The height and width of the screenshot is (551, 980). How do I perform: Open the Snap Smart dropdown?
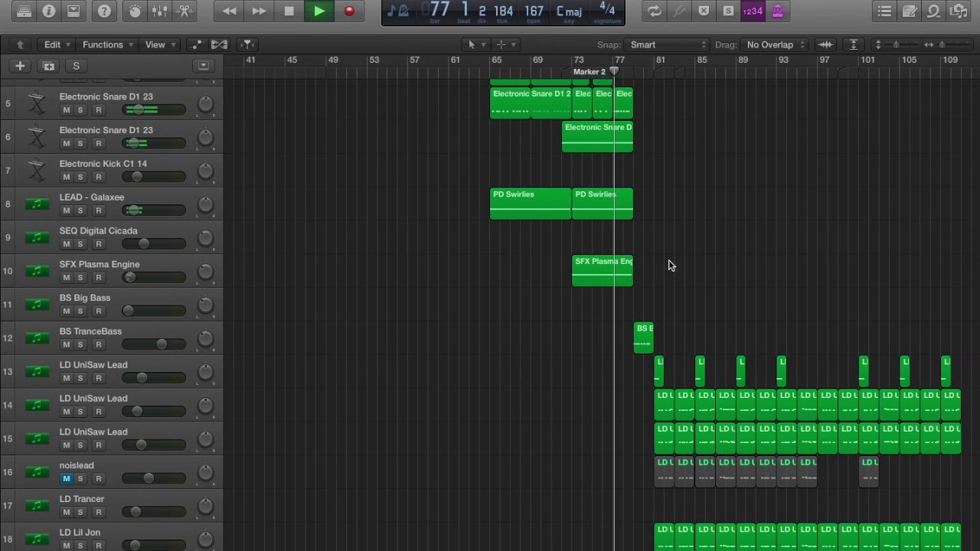pos(668,44)
